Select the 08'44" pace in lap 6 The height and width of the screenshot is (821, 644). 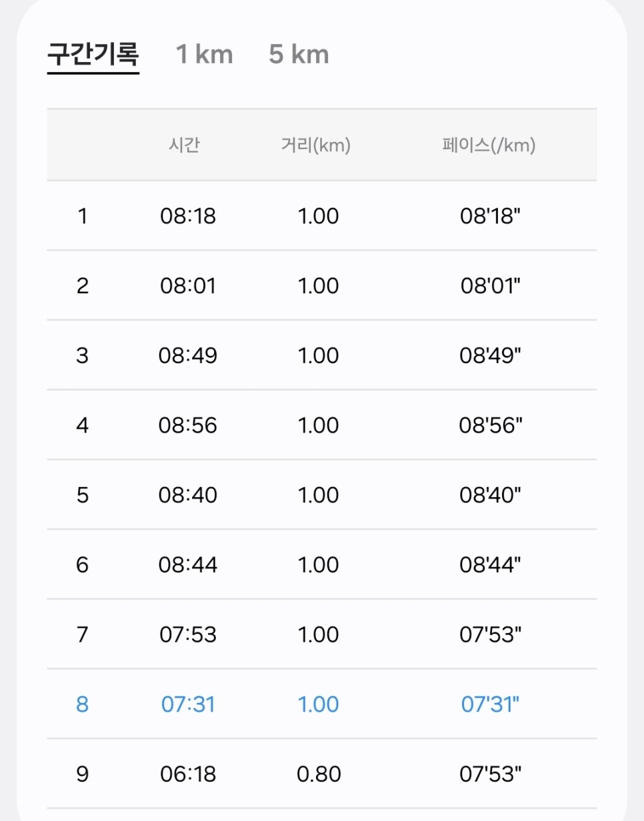click(x=491, y=565)
